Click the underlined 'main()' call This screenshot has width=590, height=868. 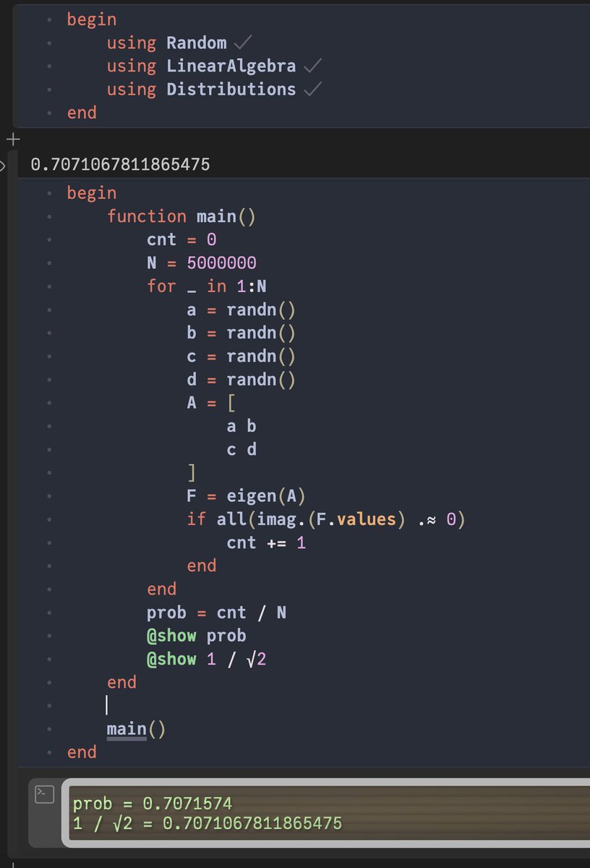[x=137, y=729]
